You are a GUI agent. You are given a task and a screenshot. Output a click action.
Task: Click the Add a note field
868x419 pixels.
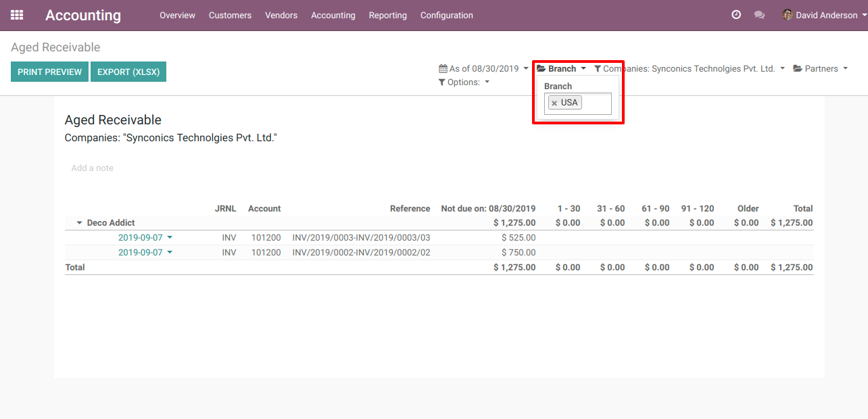point(93,168)
